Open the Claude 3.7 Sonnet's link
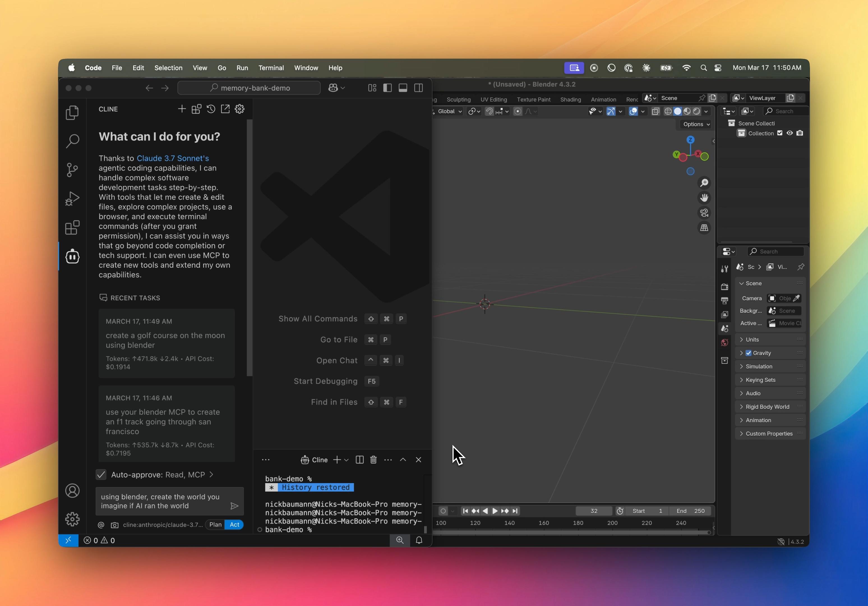The image size is (868, 606). pyautogui.click(x=173, y=158)
